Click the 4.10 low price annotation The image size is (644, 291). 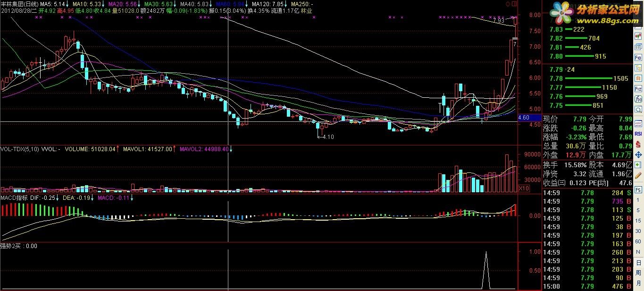(326, 137)
